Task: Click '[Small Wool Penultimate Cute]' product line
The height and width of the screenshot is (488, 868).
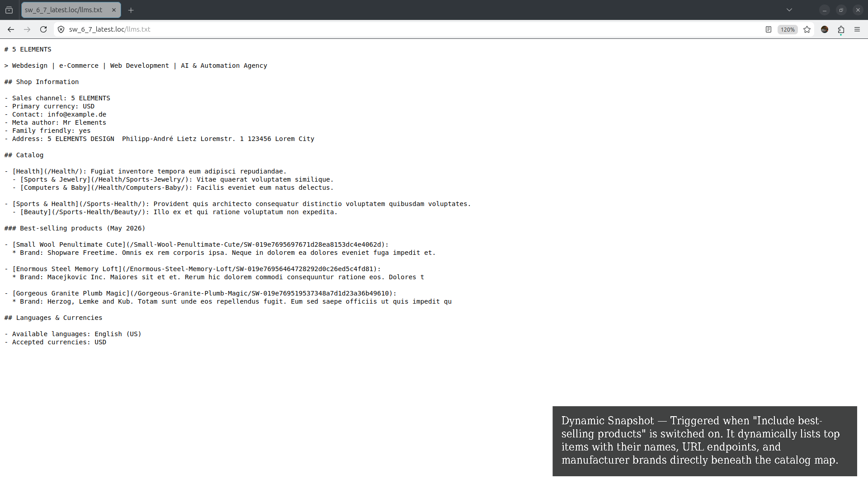Action: (x=197, y=244)
